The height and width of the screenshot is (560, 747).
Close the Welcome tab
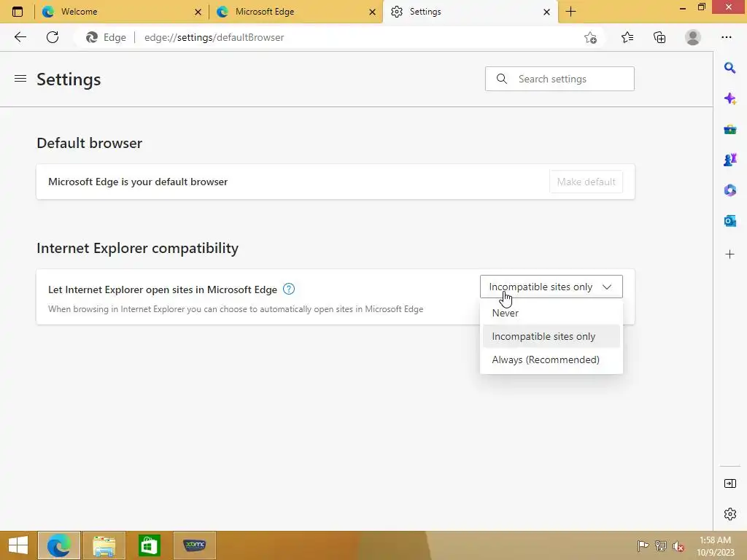click(198, 12)
